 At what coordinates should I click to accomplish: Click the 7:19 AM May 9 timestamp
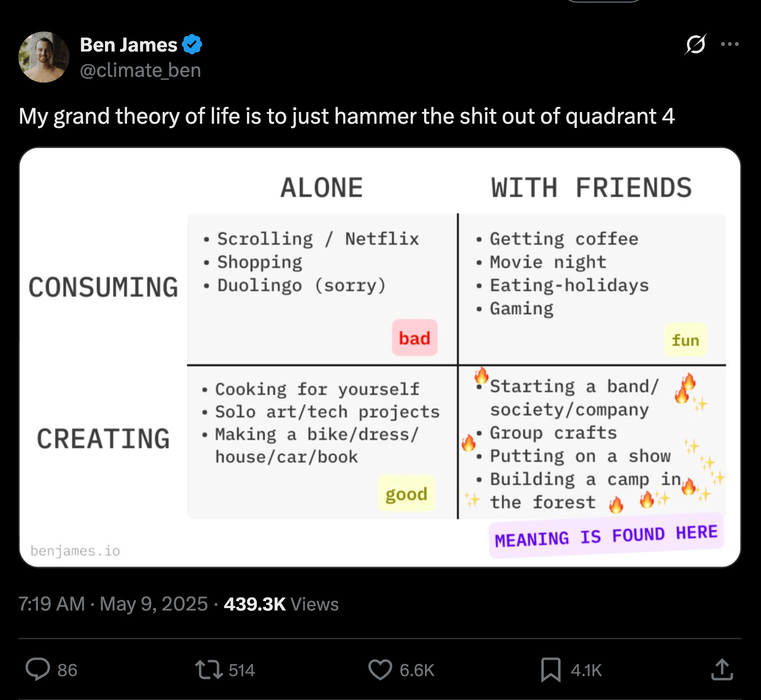112,604
